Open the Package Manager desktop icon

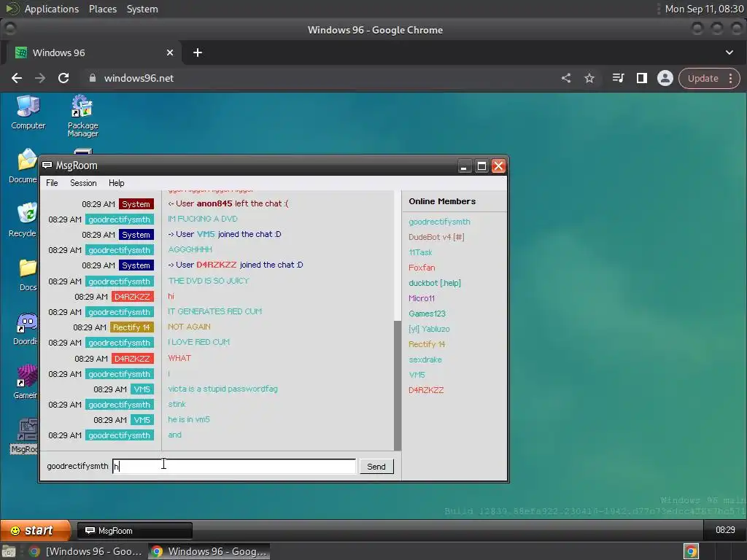point(82,116)
